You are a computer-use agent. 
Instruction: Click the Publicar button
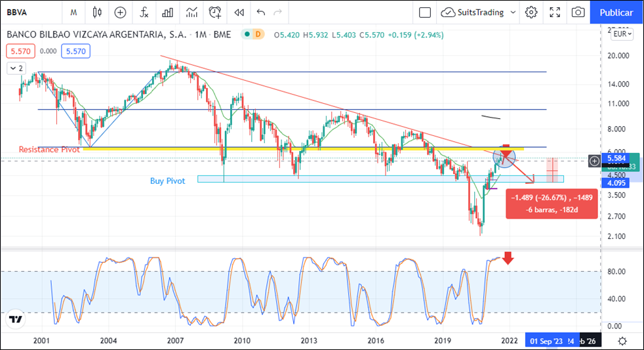point(616,12)
